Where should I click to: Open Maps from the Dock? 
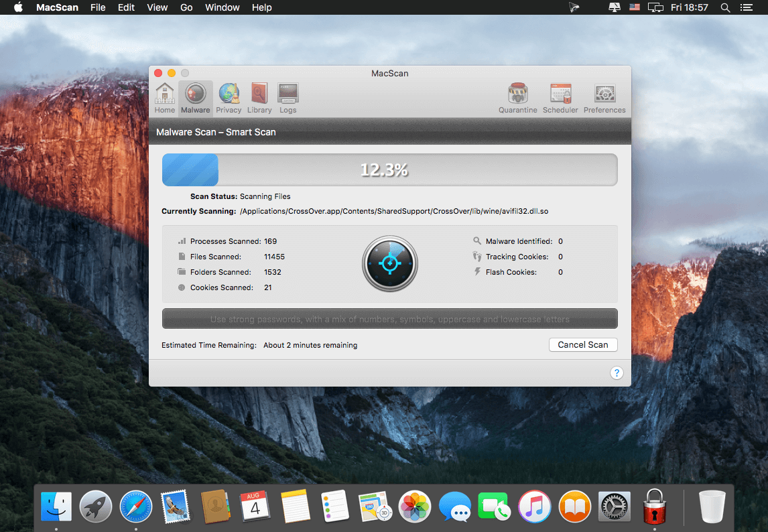[x=375, y=507]
